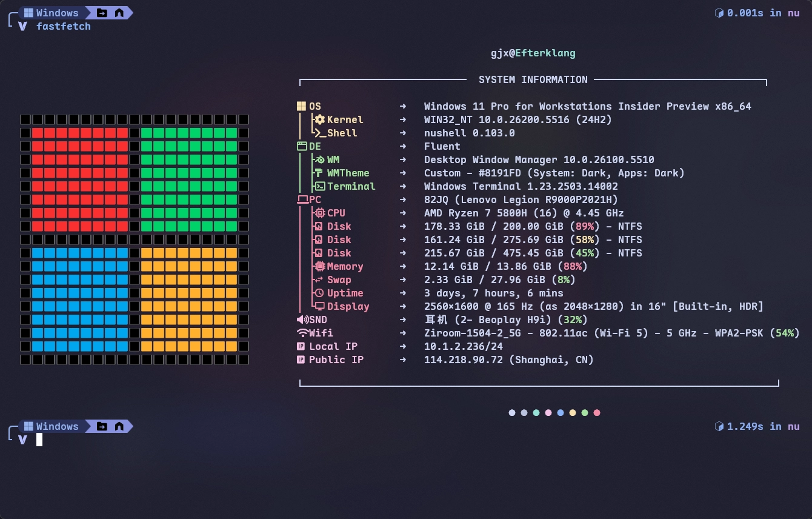Click the home icon in the empty cursor prompt
812x519 pixels.
119,426
